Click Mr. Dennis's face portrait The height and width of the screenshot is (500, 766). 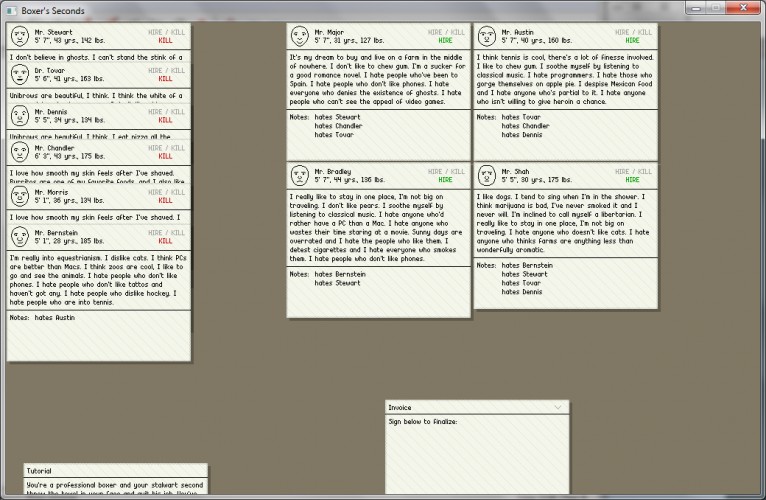(x=20, y=116)
